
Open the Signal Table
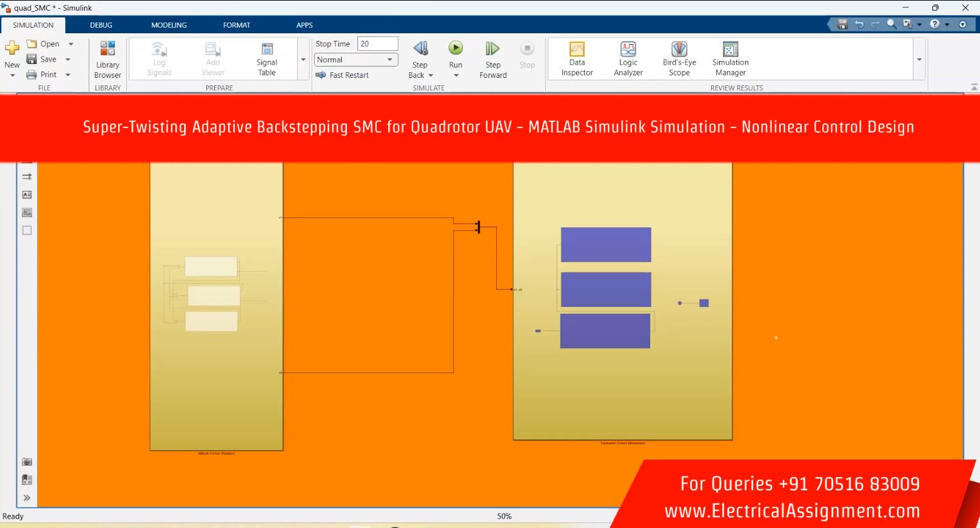pos(266,58)
